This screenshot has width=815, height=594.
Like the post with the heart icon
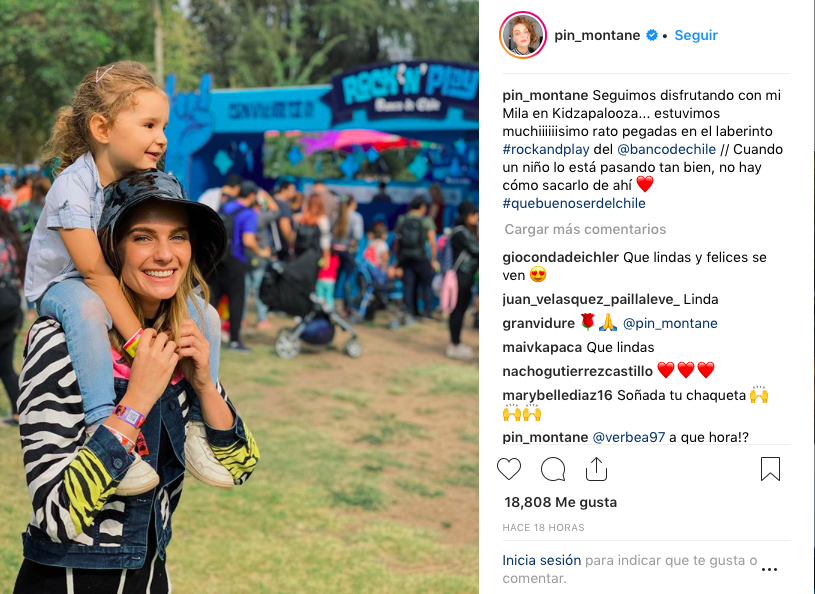coord(509,469)
